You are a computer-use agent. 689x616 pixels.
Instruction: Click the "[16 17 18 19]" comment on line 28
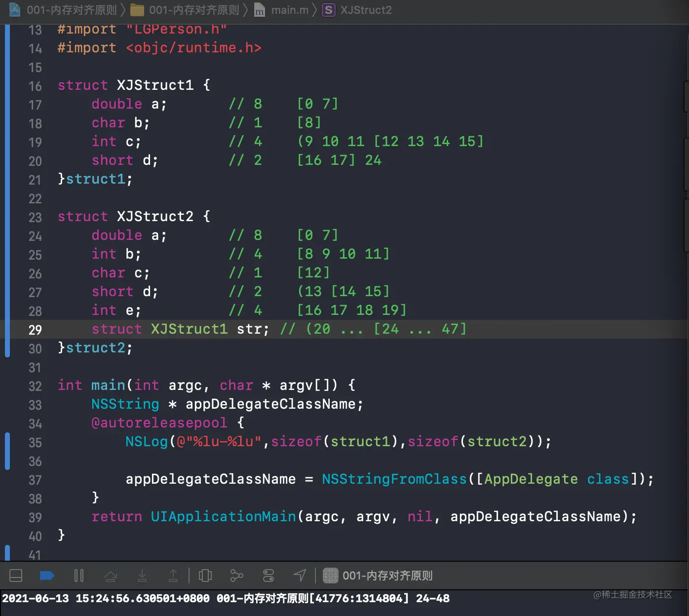click(x=352, y=310)
